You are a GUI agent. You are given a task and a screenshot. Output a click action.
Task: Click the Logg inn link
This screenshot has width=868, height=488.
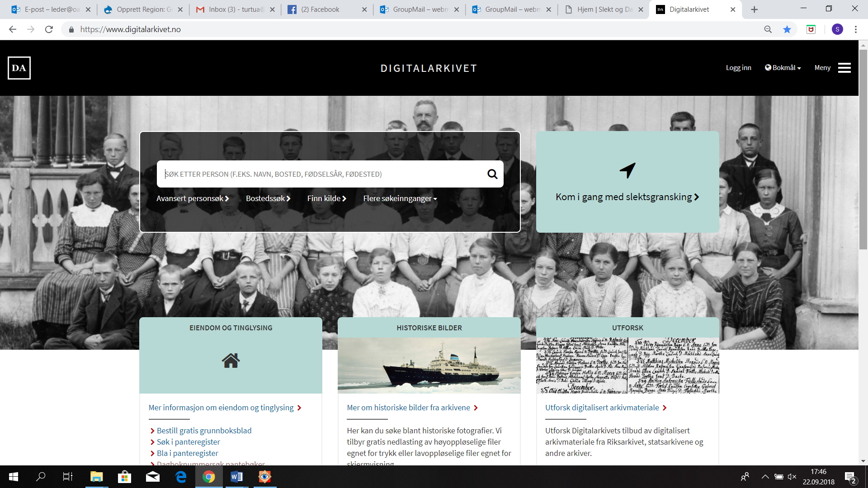pos(738,68)
